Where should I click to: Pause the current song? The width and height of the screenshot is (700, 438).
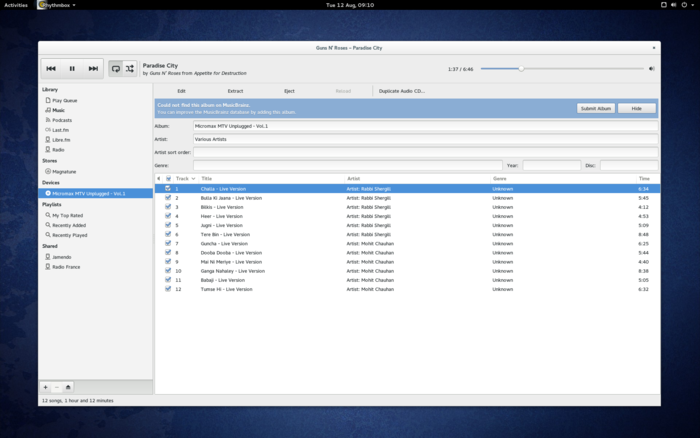point(72,69)
